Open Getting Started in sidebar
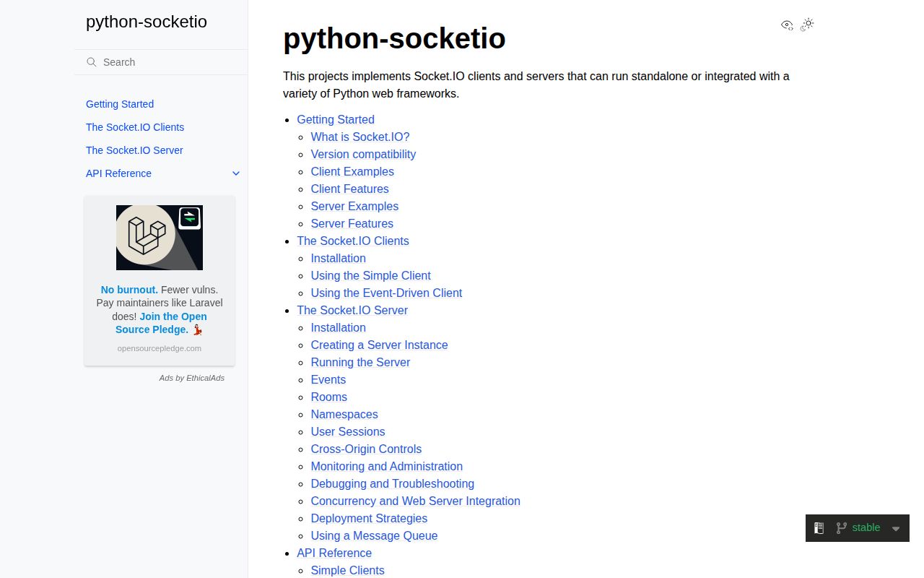The width and height of the screenshot is (924, 578). 120,104
